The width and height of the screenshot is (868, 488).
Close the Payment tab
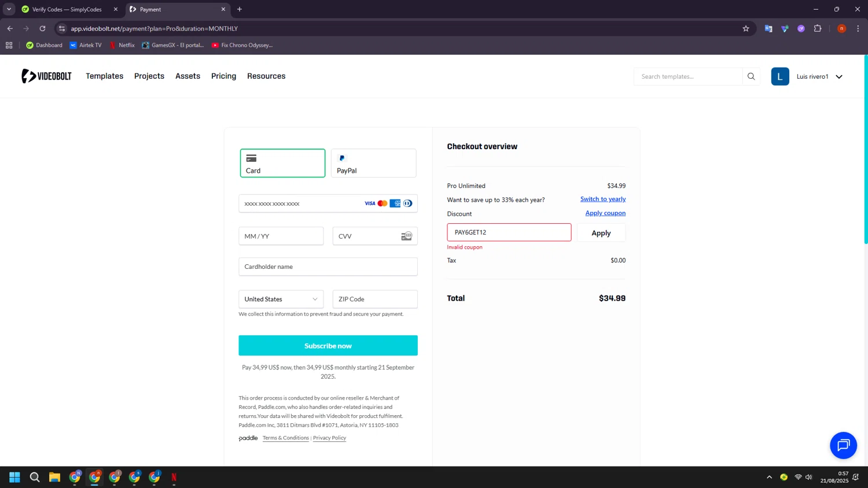coord(223,9)
